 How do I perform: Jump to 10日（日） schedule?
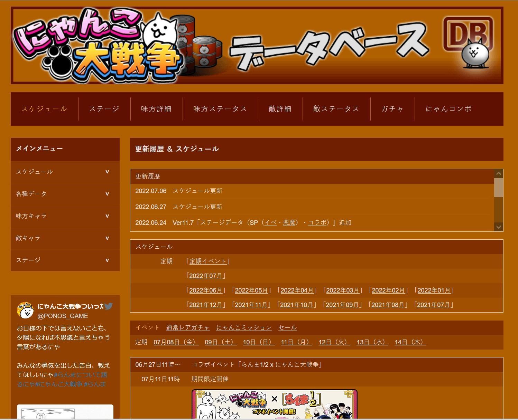[259, 342]
